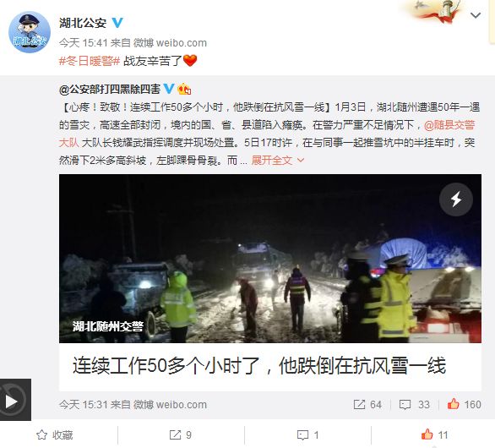The width and height of the screenshot is (495, 448).
Task: Open comments on original post showing 33
Action: 415,404
